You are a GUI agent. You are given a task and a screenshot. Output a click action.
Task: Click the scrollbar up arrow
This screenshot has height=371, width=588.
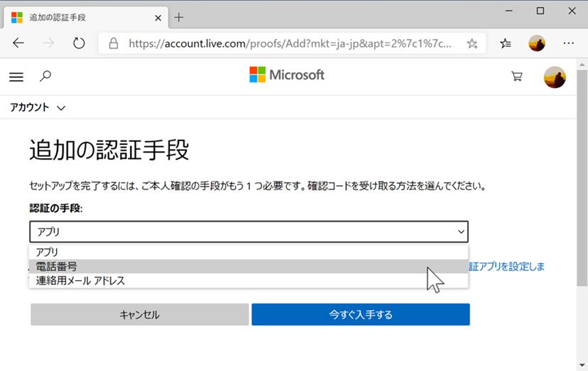[582, 65]
